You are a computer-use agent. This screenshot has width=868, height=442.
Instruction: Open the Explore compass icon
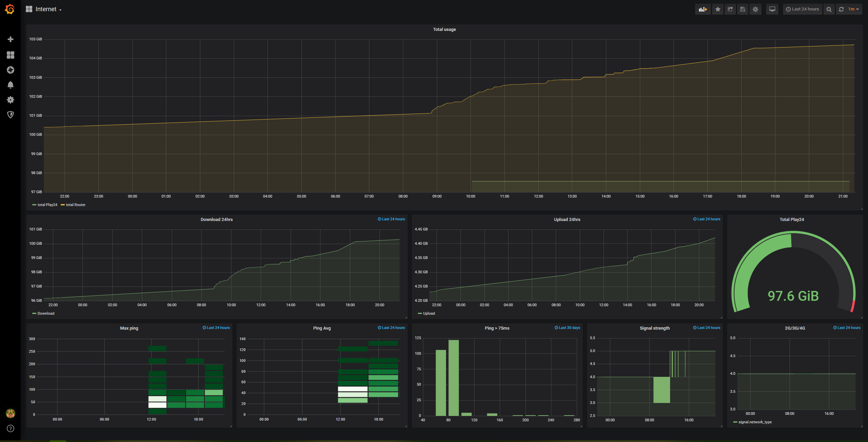tap(11, 70)
